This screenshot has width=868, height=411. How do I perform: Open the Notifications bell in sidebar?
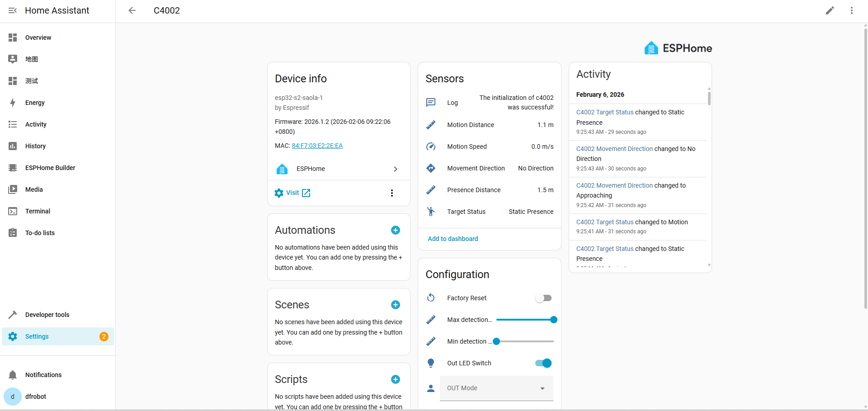coord(13,375)
